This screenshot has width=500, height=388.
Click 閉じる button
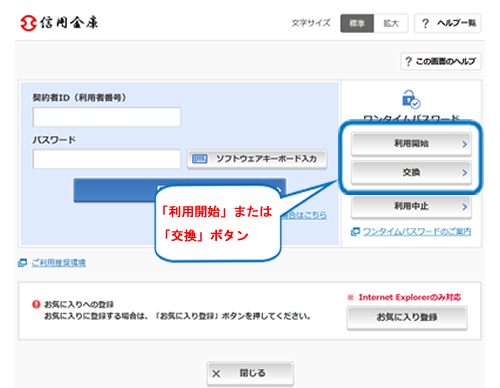(x=250, y=373)
